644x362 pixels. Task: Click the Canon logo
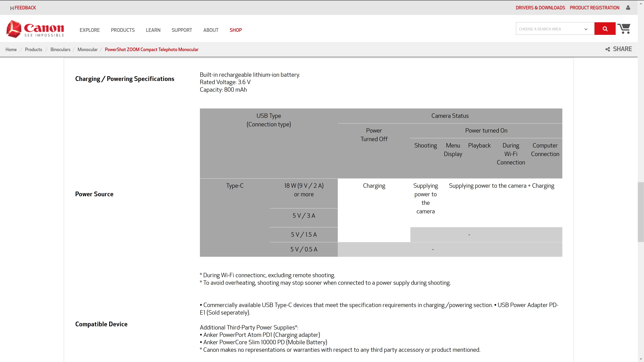[x=35, y=29]
